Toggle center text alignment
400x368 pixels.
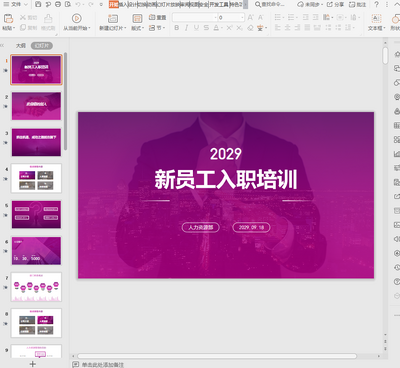(x=287, y=28)
